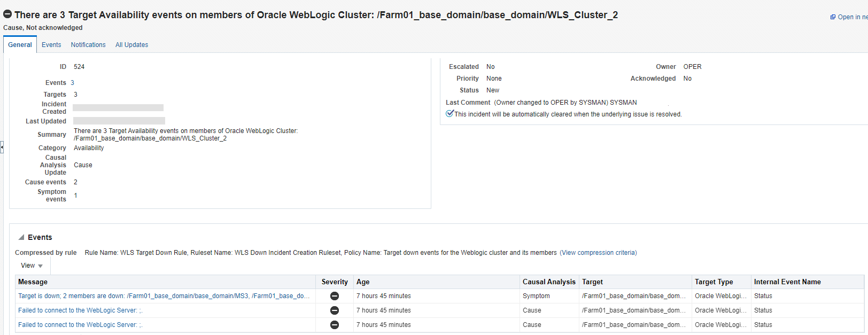This screenshot has width=868, height=335.
Task: Click the General tab
Action: (x=20, y=45)
